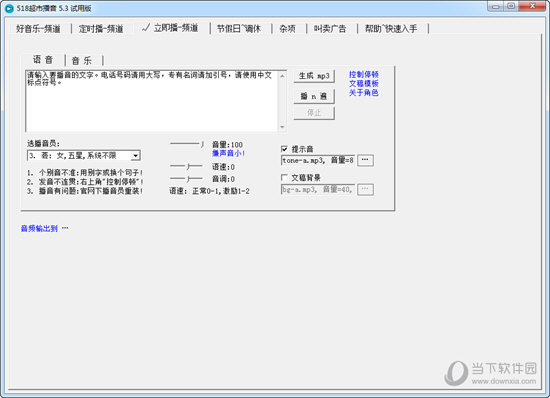Adjust the 音调 pitch slider
Image resolution: width=550 pixels, height=398 pixels.
(187, 178)
